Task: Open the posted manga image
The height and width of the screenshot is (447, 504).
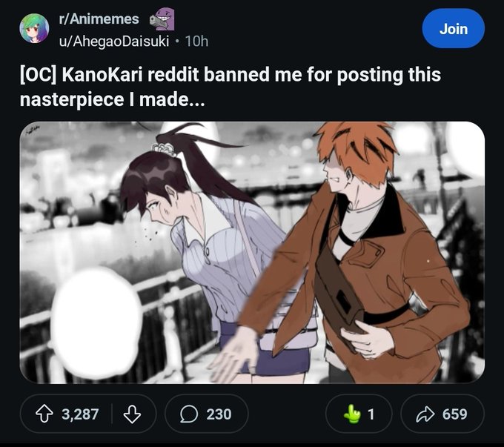Action: pyautogui.click(x=252, y=253)
